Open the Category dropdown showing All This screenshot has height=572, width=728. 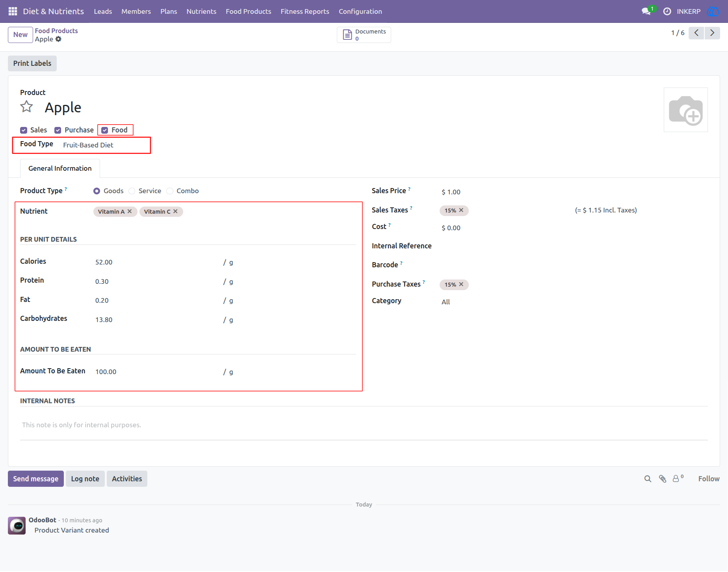(574, 302)
